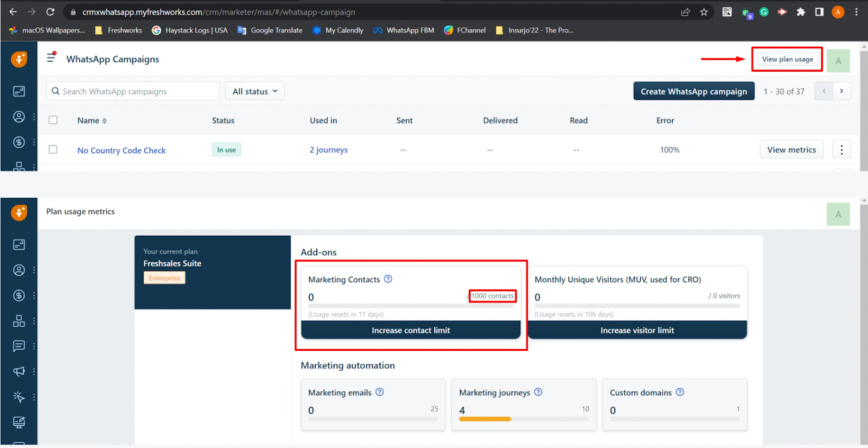Open the deals dollar icon in Plan usage sidebar

19,295
